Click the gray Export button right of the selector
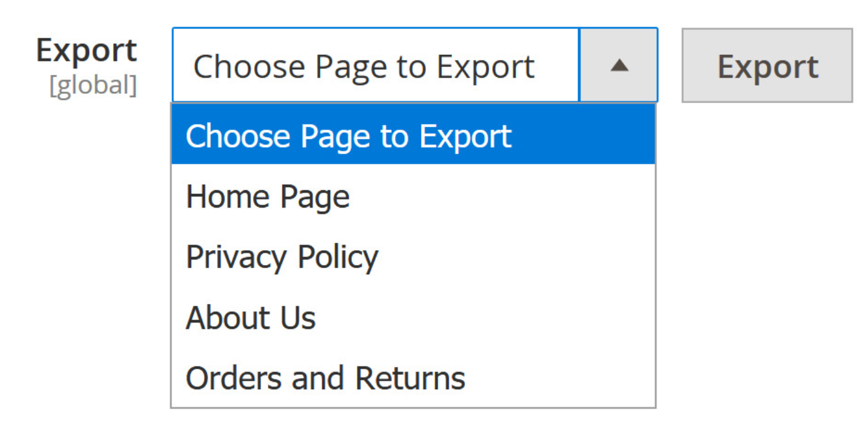The height and width of the screenshot is (433, 868). 767,65
